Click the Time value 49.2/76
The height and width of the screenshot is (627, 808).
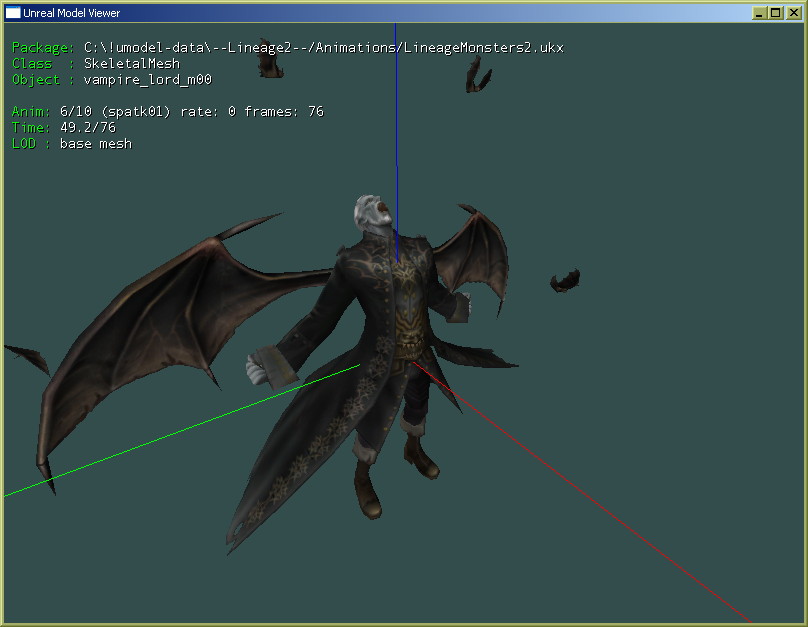tap(88, 127)
